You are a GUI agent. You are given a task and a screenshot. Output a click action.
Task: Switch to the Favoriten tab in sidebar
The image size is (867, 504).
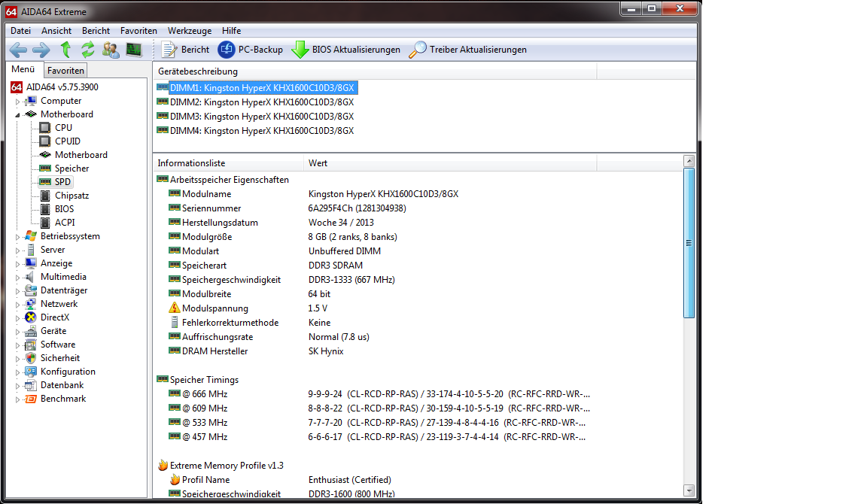(65, 71)
